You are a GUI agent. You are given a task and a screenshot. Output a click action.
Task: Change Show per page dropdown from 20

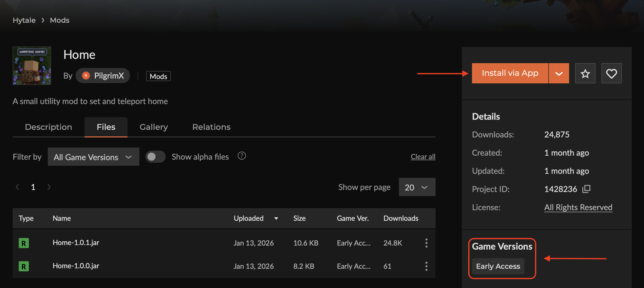pos(417,187)
